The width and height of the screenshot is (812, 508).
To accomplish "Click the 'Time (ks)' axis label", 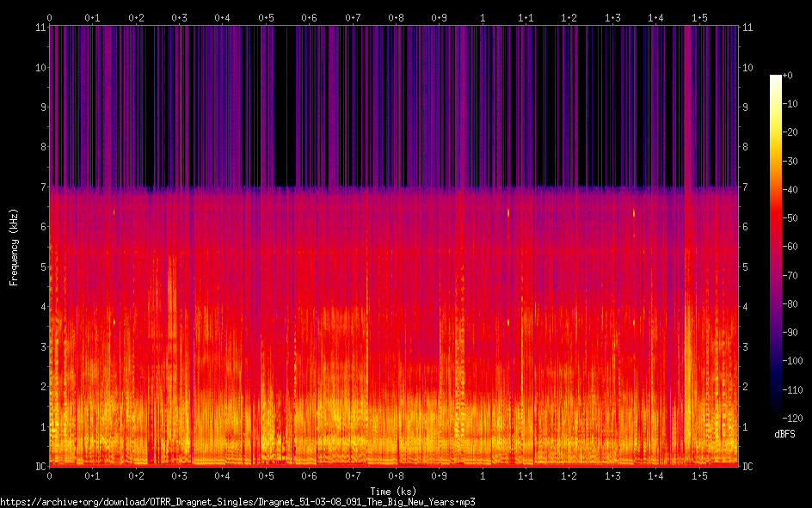I will click(x=392, y=491).
